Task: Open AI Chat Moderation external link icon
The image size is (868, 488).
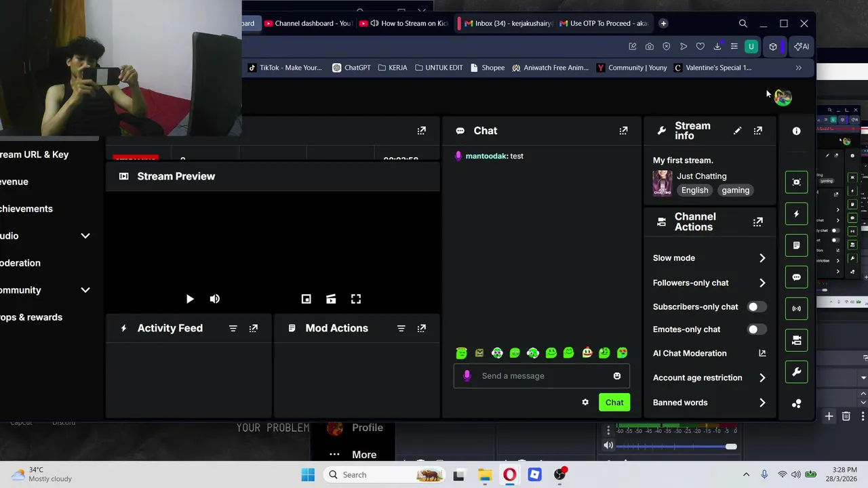Action: pos(762,353)
